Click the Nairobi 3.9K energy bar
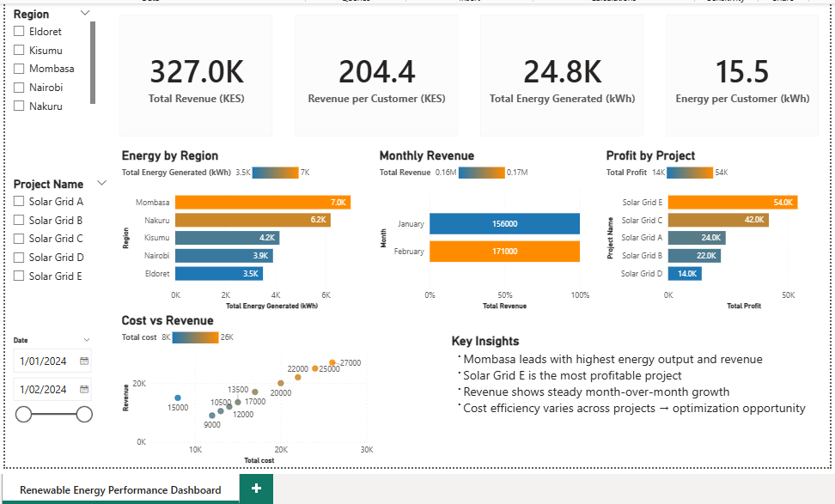This screenshot has width=835, height=504. click(224, 256)
